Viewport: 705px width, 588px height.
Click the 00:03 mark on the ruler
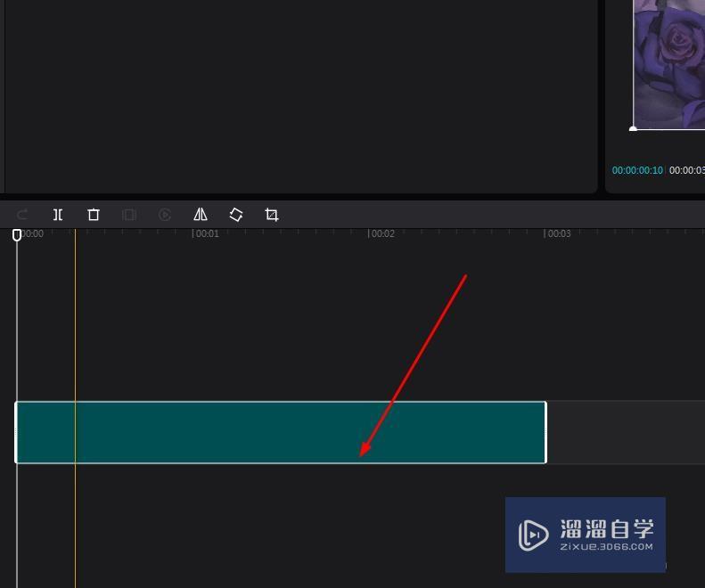558,233
